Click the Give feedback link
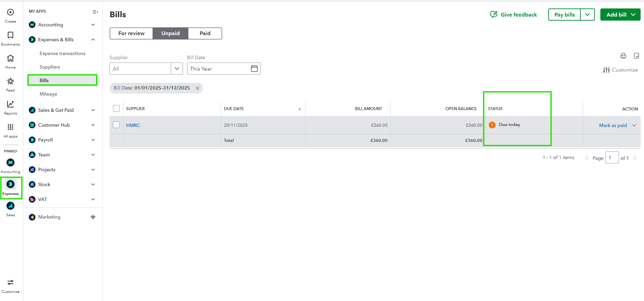Viewport: 644px width, 301px height. 519,15
